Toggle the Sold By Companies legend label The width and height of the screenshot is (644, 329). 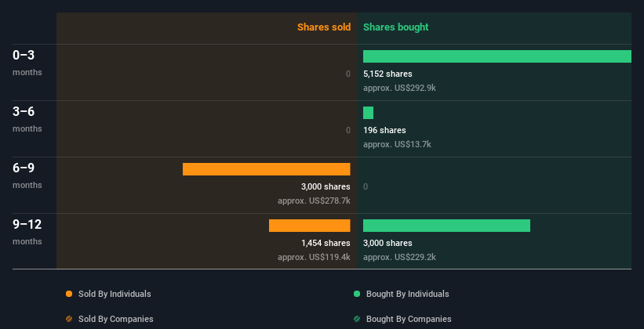pos(116,319)
